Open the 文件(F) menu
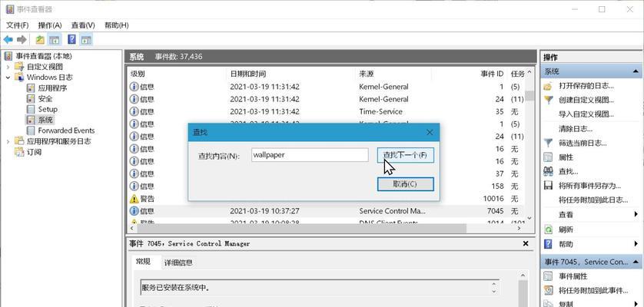Screen dimensions: 644x307 [x=17, y=25]
